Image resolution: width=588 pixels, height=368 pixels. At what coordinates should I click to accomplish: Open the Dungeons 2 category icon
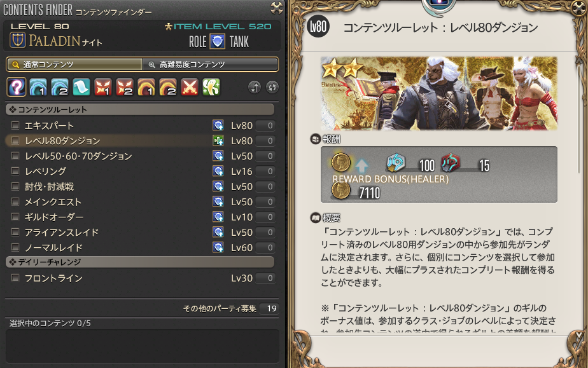(x=60, y=87)
